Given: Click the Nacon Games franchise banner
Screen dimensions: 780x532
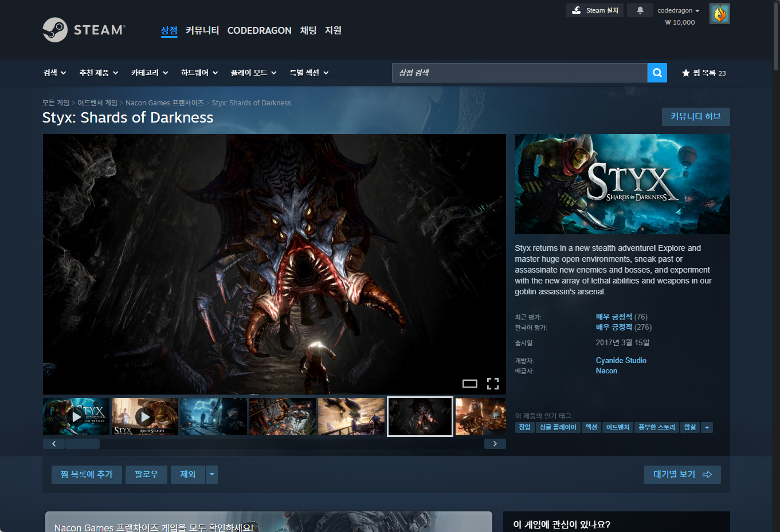Looking at the screenshot, I should click(268, 522).
